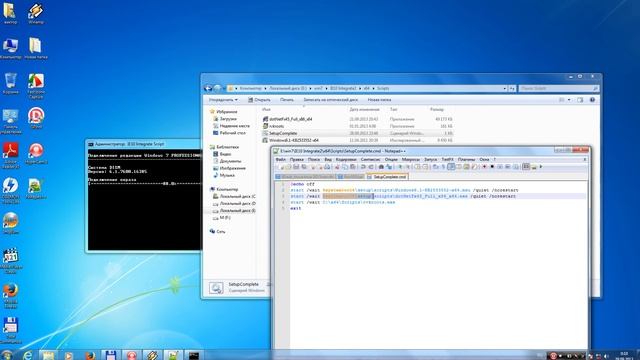Viewport: 640px width, 360px height.
Task: Open the Новая папка desktop folder
Action: pos(36,49)
